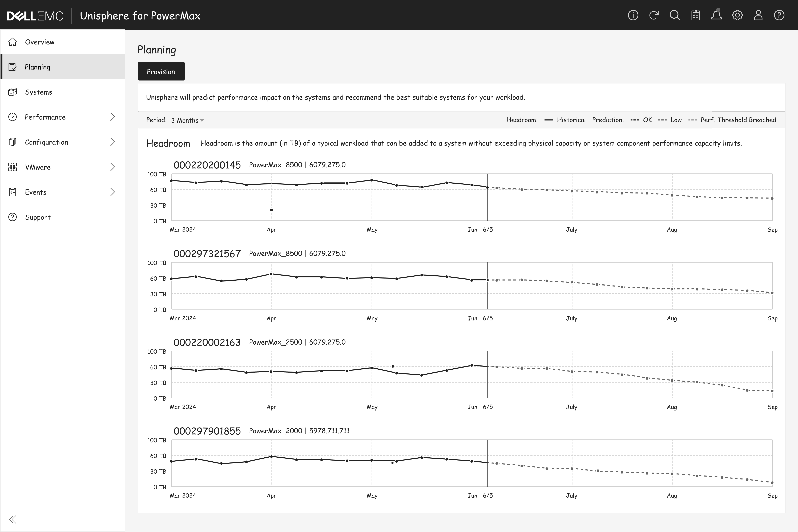Click Sep prediction point on 000297901855 chart
Screen dimensions: 798x532
pos(772,482)
